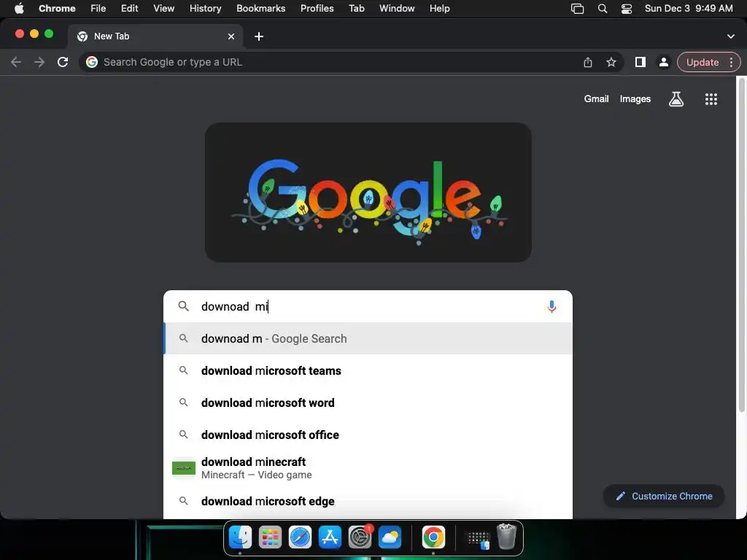Viewport: 747px width, 560px height.
Task: Click the Minecraft suggestion thumbnail
Action: coord(183,468)
